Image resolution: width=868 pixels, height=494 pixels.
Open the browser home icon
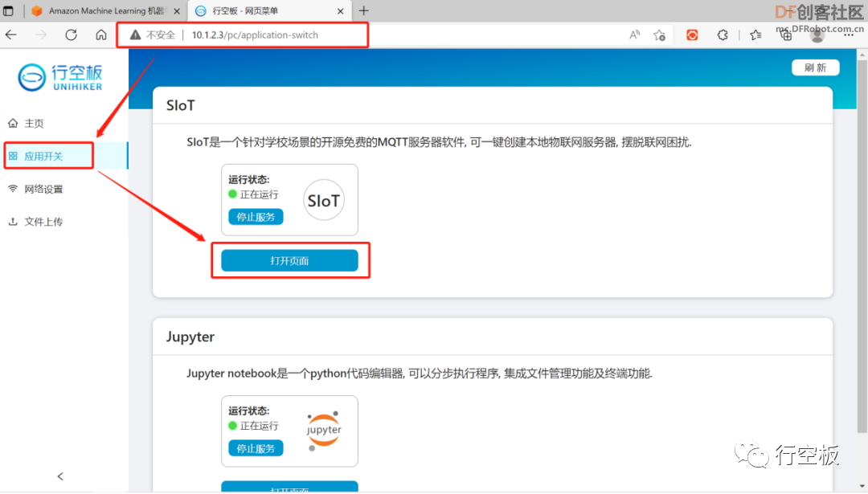(x=100, y=35)
